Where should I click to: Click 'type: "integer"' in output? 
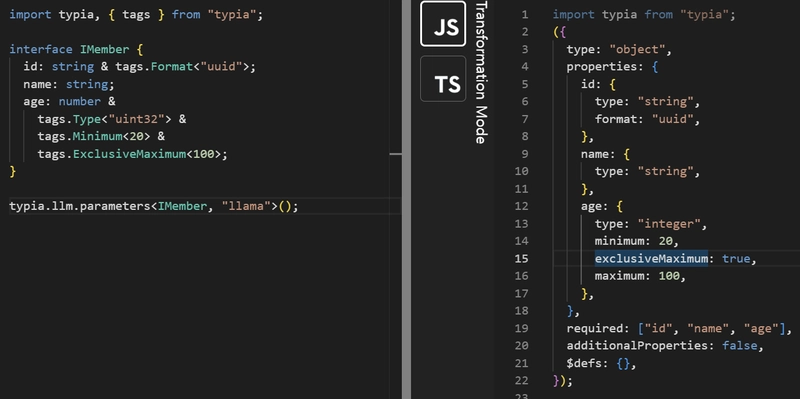click(647, 224)
